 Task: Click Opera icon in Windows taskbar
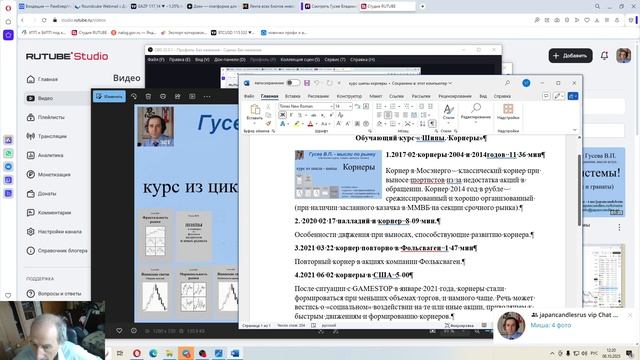click(x=137, y=353)
